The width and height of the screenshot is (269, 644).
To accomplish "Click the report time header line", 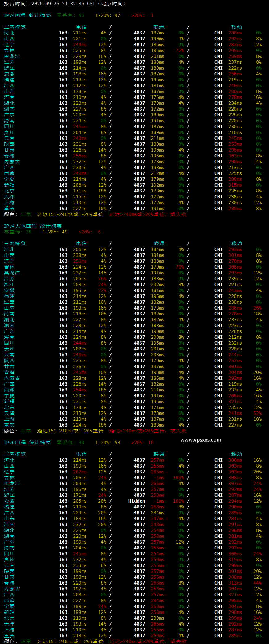I will 65,4.
